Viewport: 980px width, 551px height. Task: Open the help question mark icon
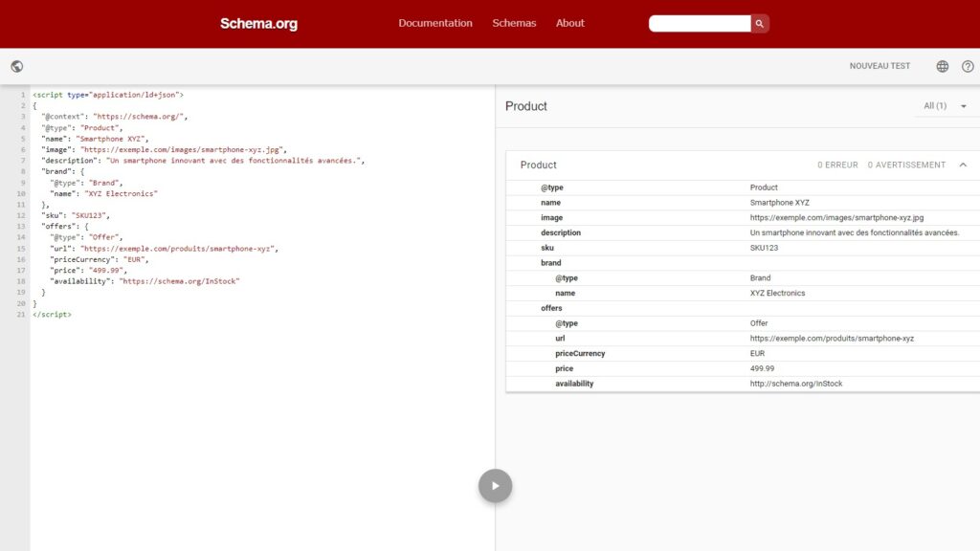(968, 66)
